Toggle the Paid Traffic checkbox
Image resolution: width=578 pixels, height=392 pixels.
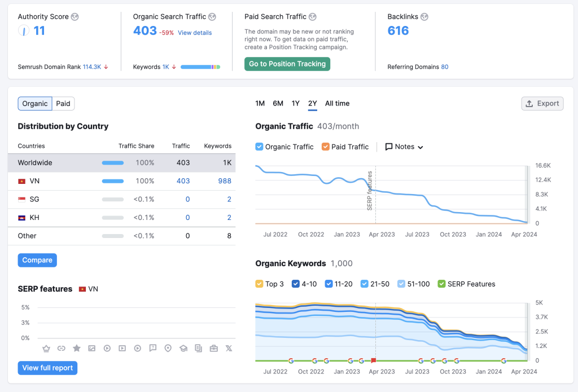[326, 147]
